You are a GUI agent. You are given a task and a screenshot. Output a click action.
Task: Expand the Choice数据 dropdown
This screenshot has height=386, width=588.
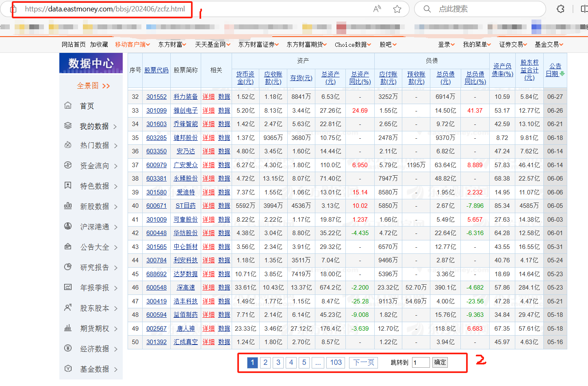point(353,44)
